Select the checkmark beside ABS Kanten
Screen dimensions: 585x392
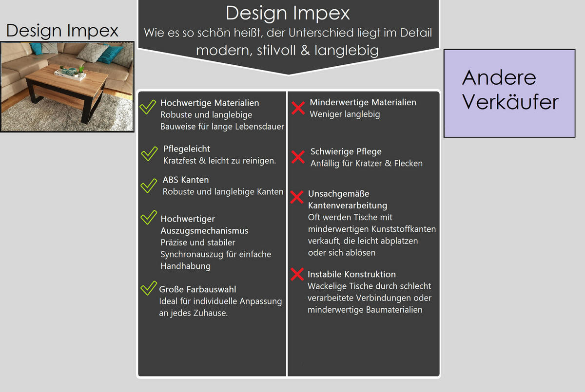point(148,186)
